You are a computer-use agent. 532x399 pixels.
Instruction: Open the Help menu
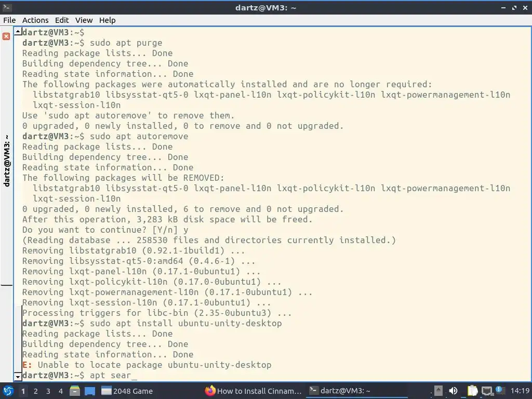[x=107, y=20]
